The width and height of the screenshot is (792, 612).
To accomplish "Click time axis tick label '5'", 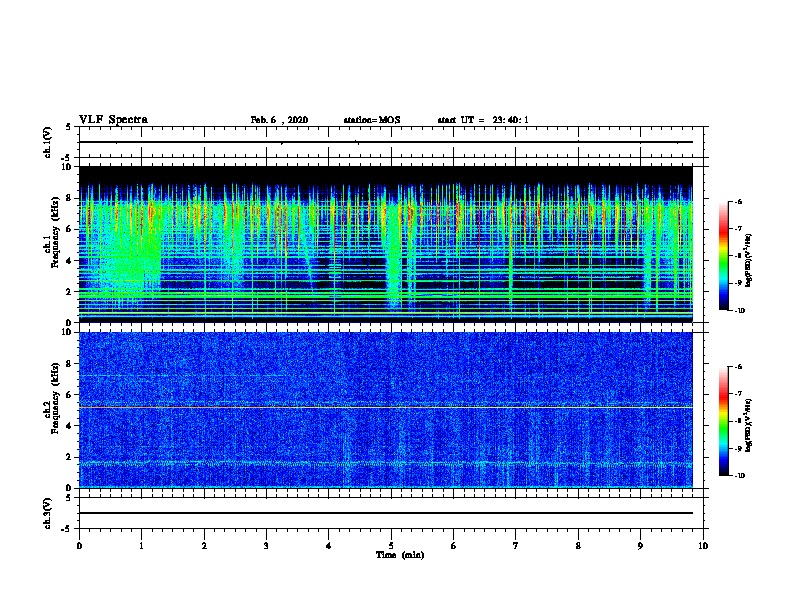I will point(391,545).
